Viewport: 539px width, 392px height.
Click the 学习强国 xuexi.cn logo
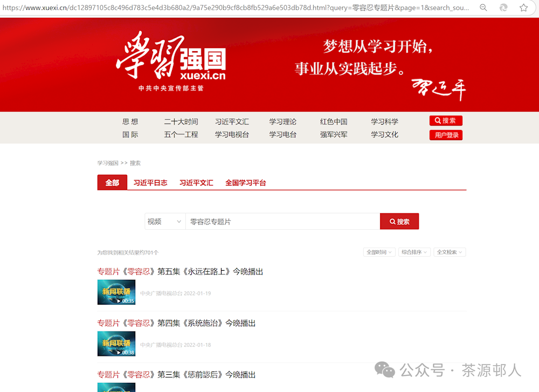point(171,61)
